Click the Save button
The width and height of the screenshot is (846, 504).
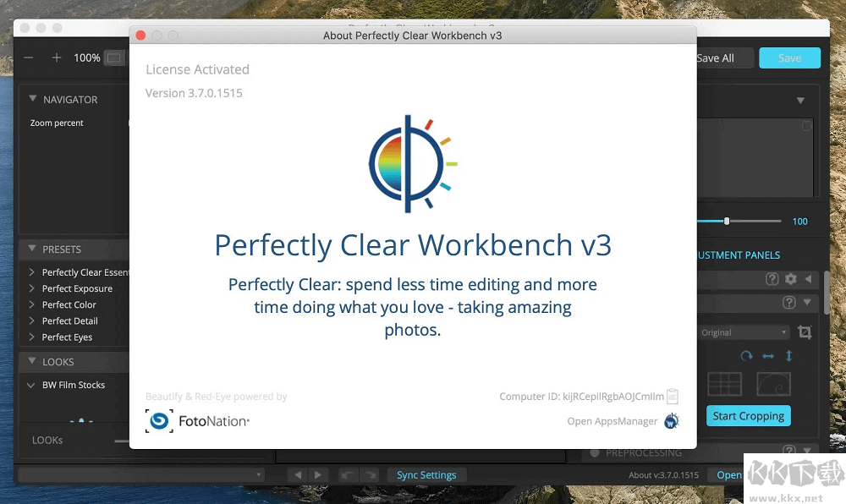[x=790, y=58]
